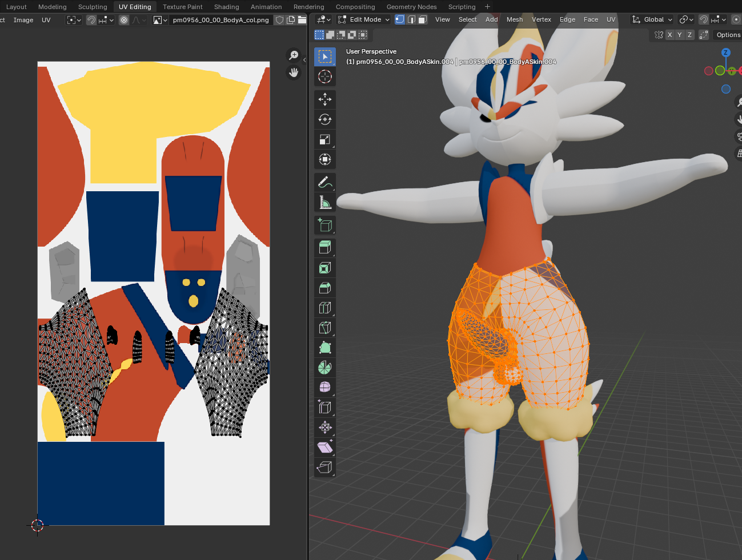Image resolution: width=742 pixels, height=560 pixels.
Task: Toggle proportional editing in UV editor
Action: (124, 20)
